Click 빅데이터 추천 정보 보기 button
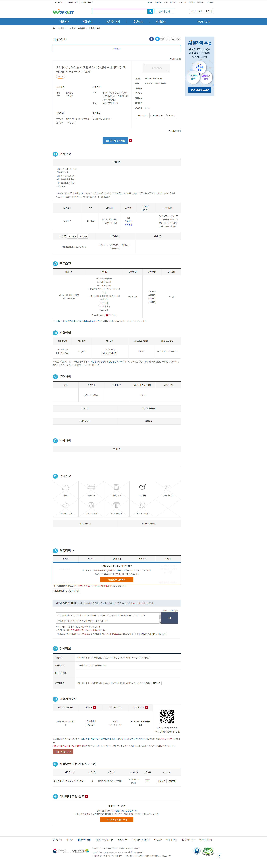Viewport: 267px width, 868px height. click(117, 820)
